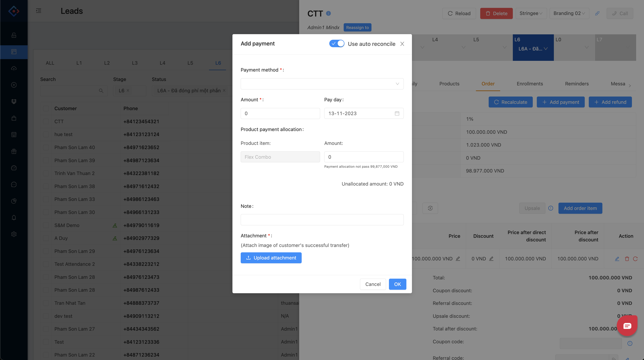
Task: Expand the Stringee dropdown
Action: 531,13
